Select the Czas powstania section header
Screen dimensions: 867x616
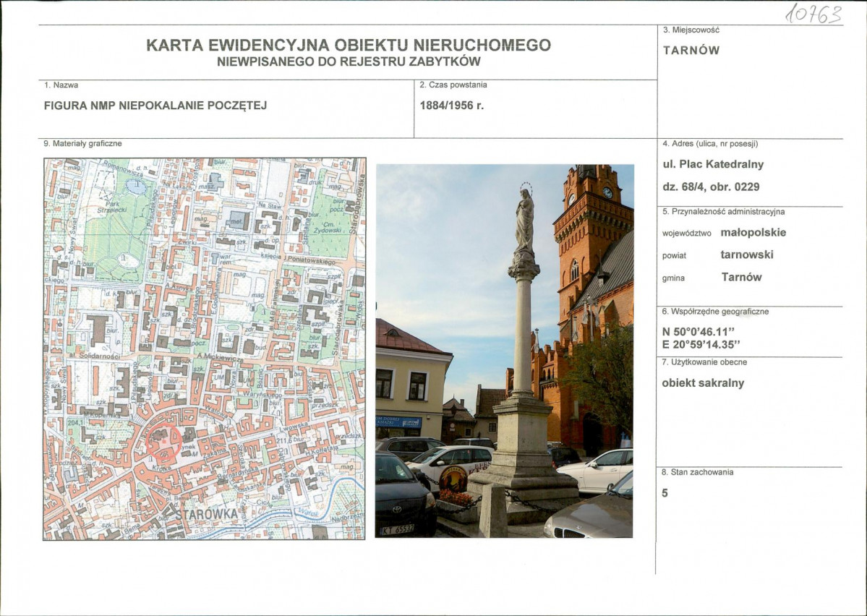453,84
